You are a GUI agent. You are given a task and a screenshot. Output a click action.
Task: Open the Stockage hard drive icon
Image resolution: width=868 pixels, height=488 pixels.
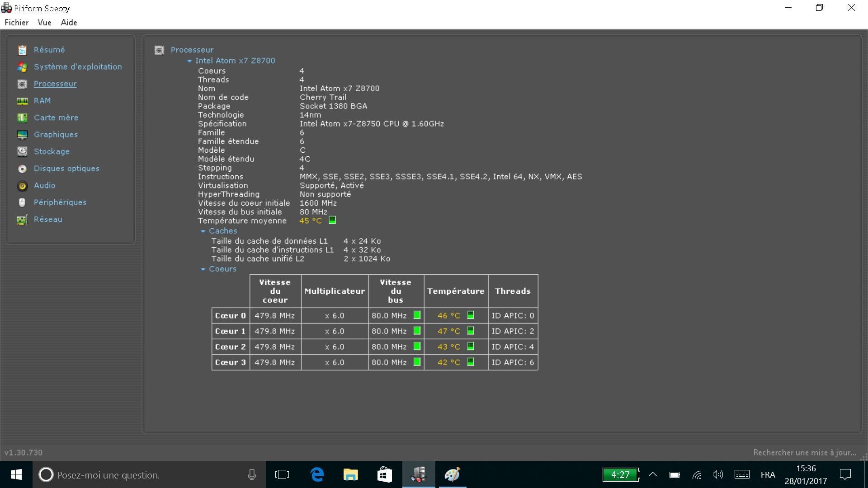point(22,152)
